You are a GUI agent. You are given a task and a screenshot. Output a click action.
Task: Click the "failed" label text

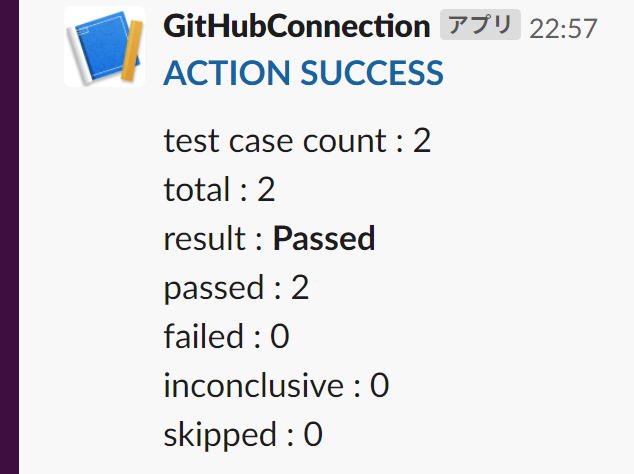(x=203, y=337)
